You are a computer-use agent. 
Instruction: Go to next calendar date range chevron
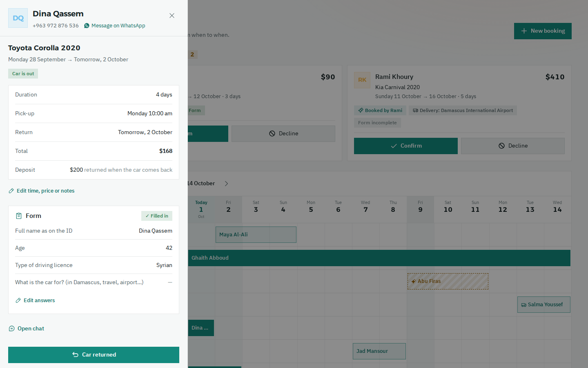(227, 184)
